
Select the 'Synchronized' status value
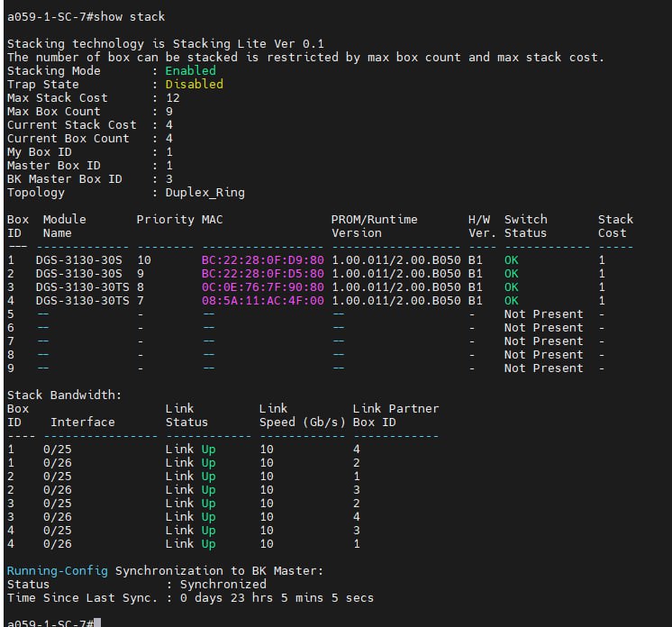pyautogui.click(x=222, y=585)
